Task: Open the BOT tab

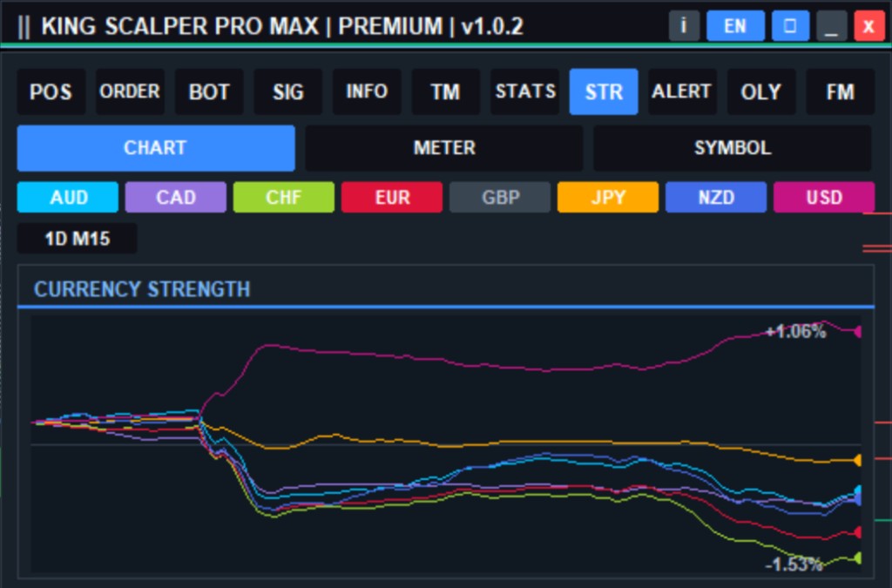Action: pyautogui.click(x=209, y=91)
